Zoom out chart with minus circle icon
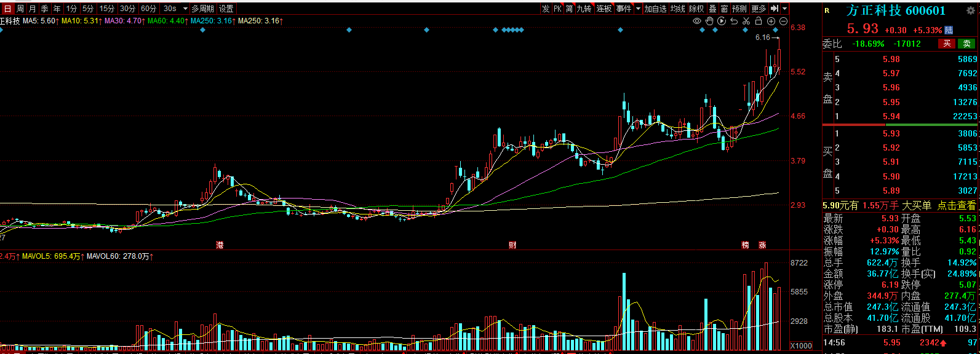Screen dimensions: 980x354 pyautogui.click(x=784, y=21)
